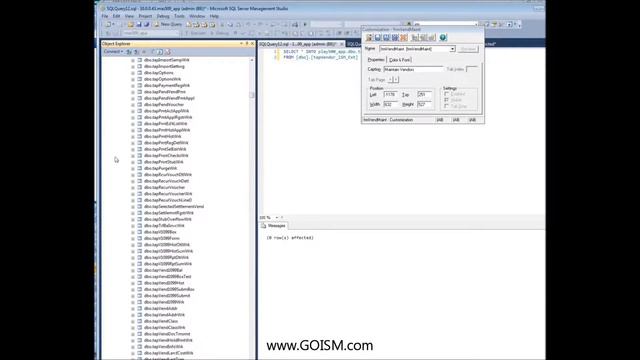Open the Help menu
The image size is (640, 360).
[214, 16]
